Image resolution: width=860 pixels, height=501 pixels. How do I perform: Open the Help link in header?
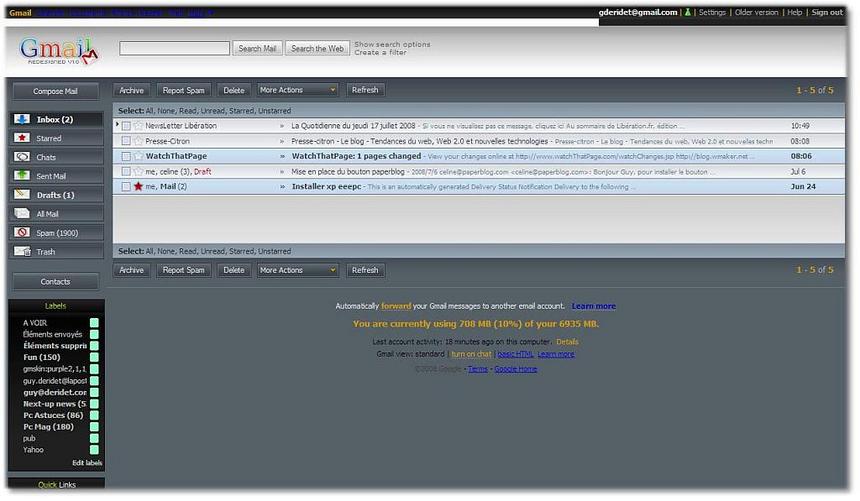coord(795,12)
